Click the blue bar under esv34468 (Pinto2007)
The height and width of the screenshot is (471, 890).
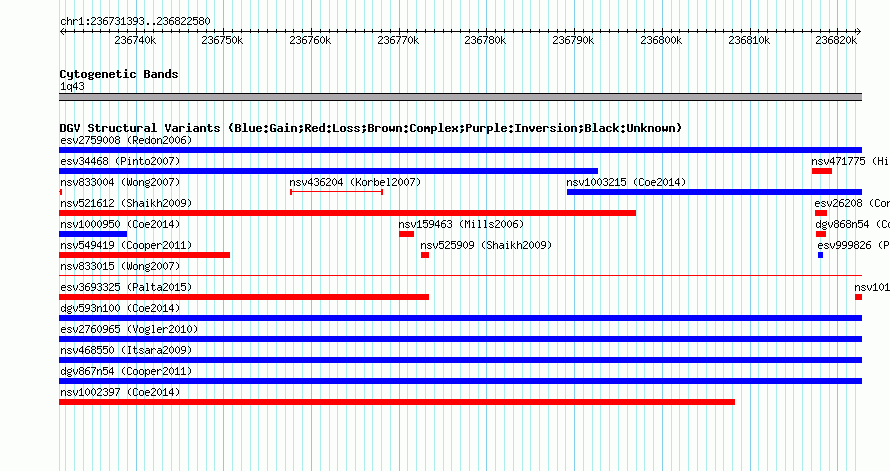point(329,171)
